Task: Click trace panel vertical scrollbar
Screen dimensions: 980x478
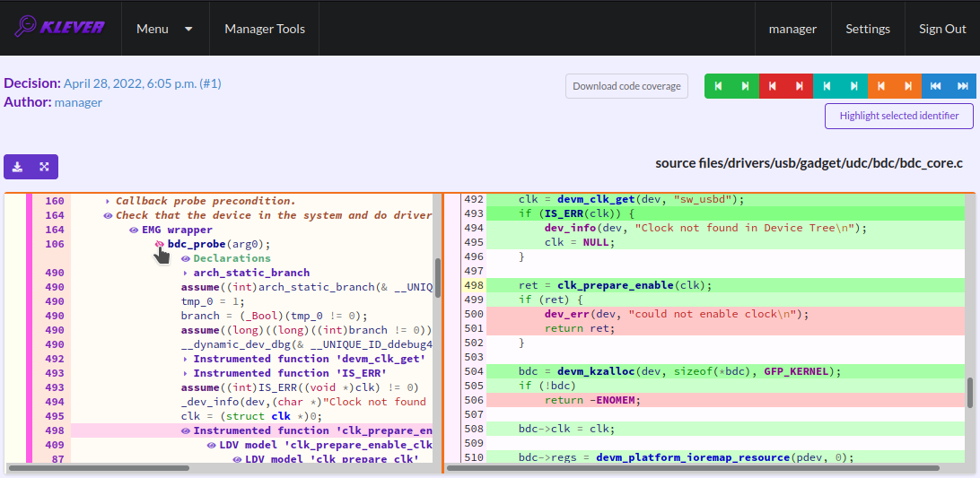Action: [x=438, y=278]
